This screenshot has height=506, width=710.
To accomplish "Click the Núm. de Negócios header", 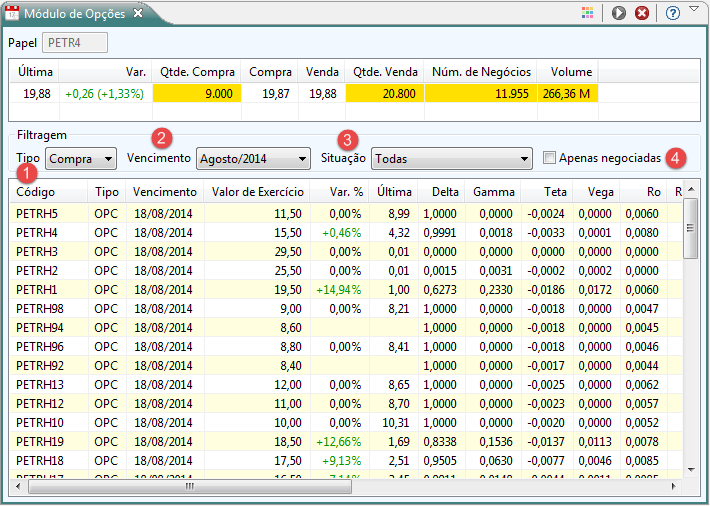I will pyautogui.click(x=481, y=72).
